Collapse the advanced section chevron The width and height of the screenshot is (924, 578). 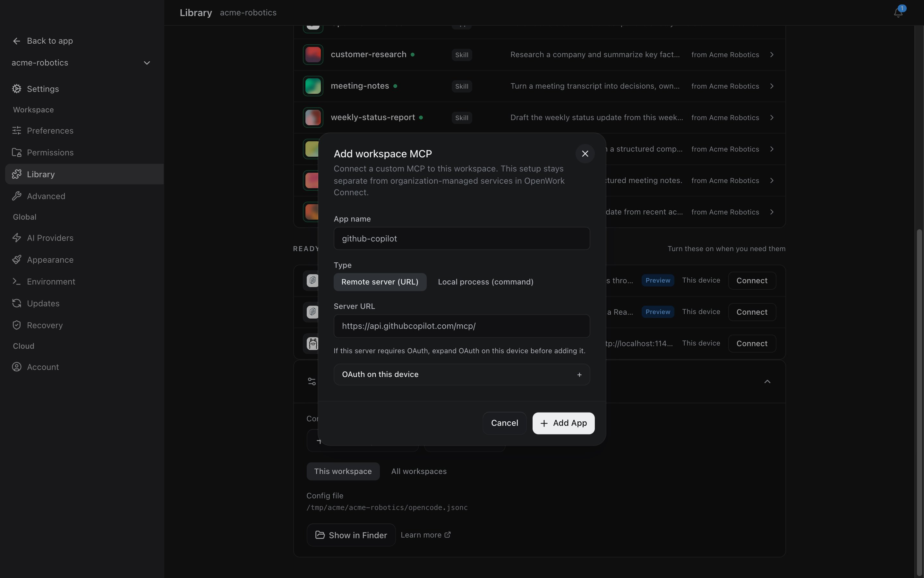(x=767, y=381)
